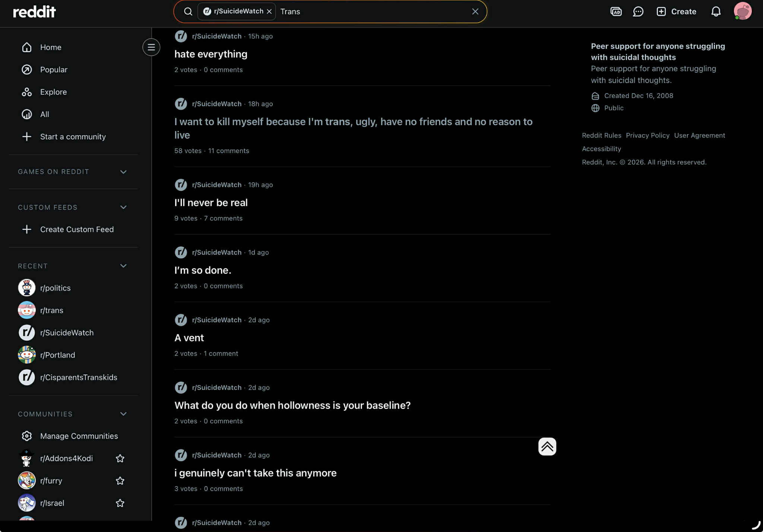Go to Popular in sidebar
Image resolution: width=763 pixels, height=532 pixels.
click(x=54, y=70)
